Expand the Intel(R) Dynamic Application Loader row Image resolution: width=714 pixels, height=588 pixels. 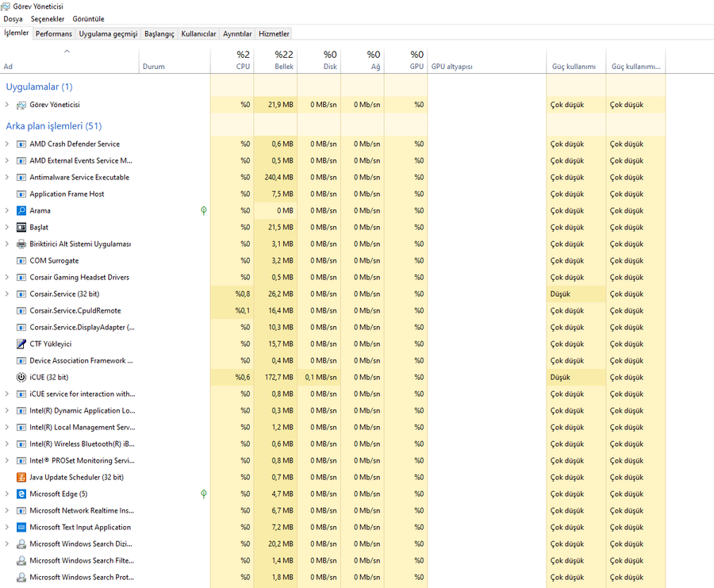(x=7, y=410)
